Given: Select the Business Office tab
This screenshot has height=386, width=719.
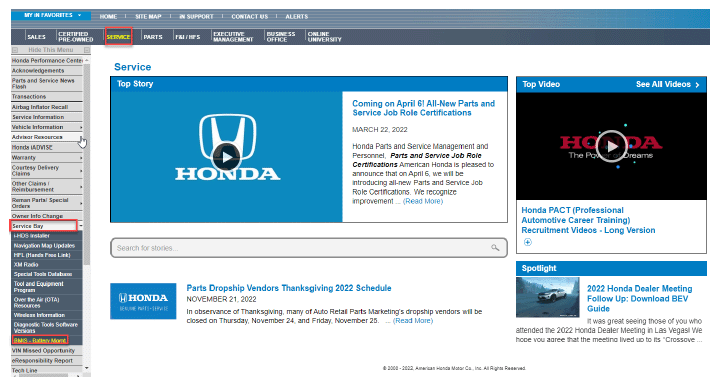Looking at the screenshot, I should [x=281, y=37].
